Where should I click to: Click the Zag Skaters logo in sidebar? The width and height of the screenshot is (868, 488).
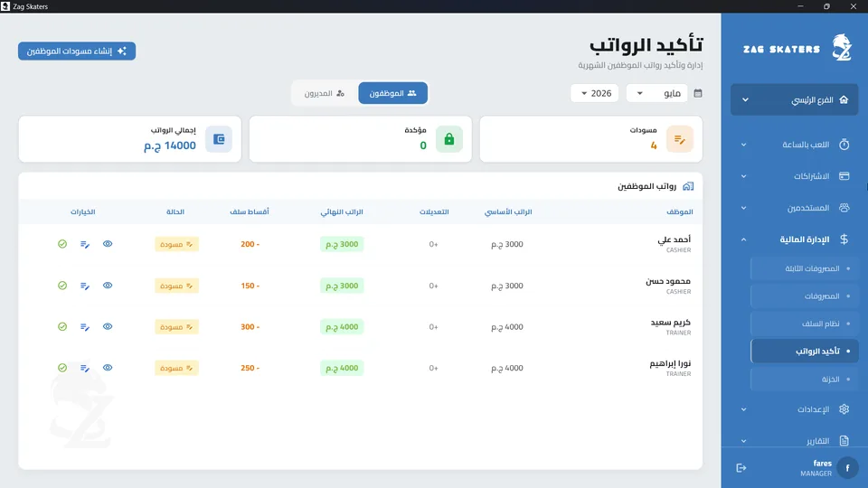(842, 48)
